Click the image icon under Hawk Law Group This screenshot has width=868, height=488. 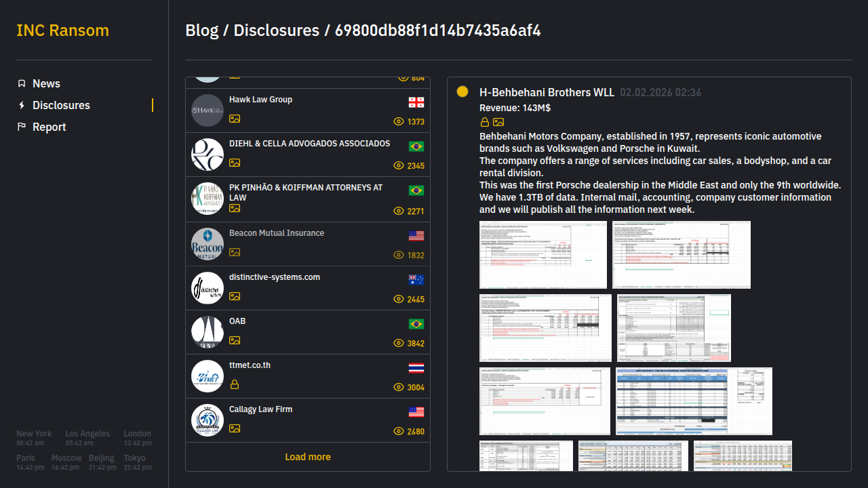point(235,119)
